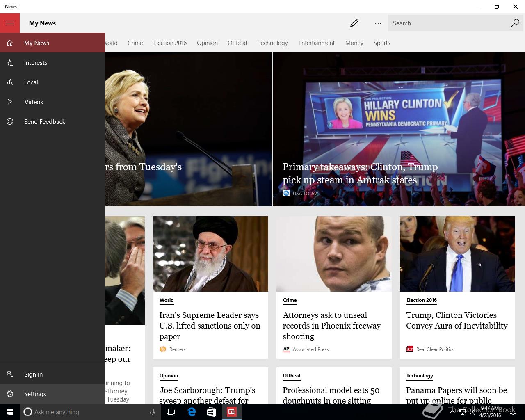Click the search magnifier icon
Viewport: 525px width, 420px height.
pyautogui.click(x=515, y=23)
